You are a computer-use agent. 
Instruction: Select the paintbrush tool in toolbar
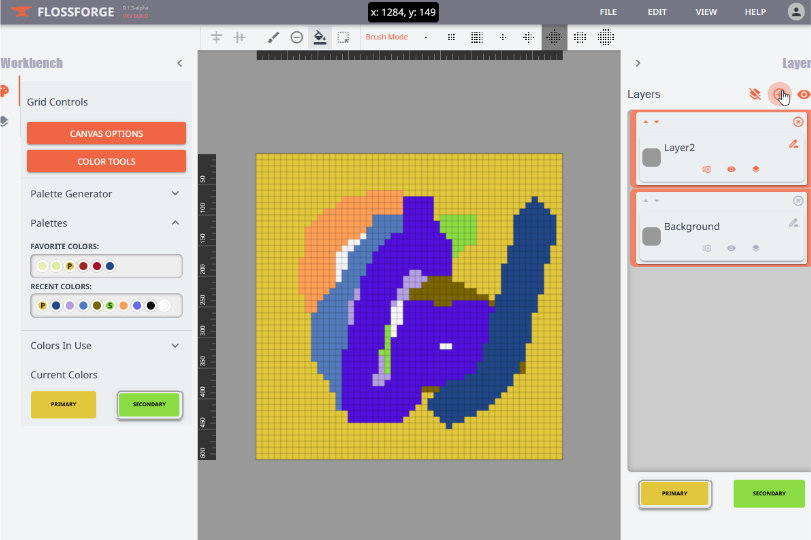pyautogui.click(x=273, y=37)
